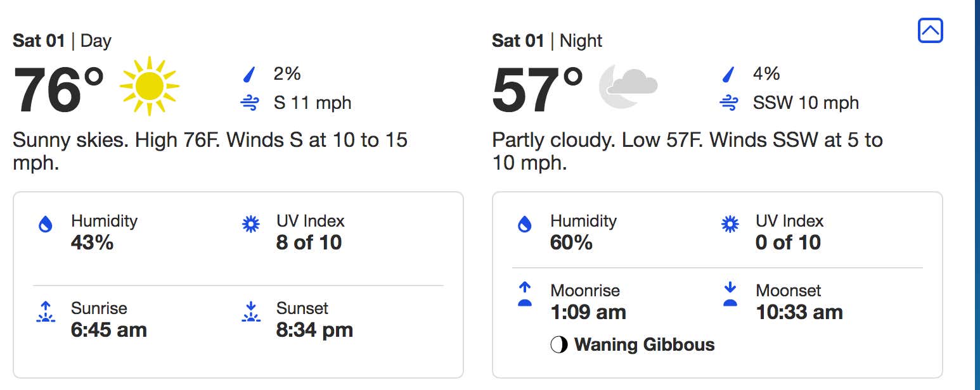Select the 57° night temperature reading
Viewport: 980px width, 390px height.
click(538, 89)
